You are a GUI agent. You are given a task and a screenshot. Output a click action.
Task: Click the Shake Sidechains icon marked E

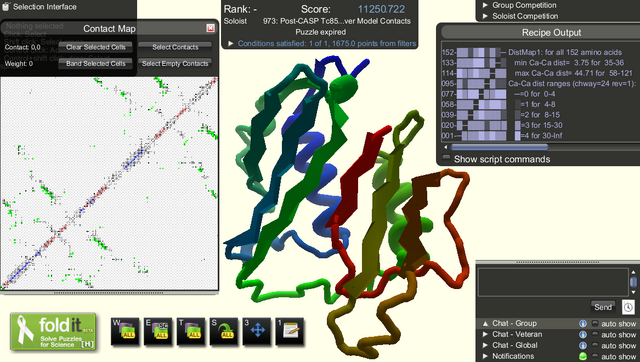point(158,331)
